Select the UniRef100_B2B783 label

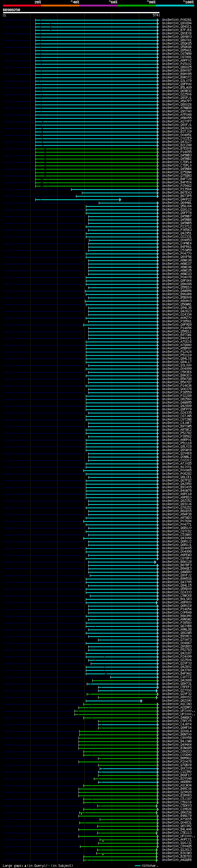coord(177,857)
